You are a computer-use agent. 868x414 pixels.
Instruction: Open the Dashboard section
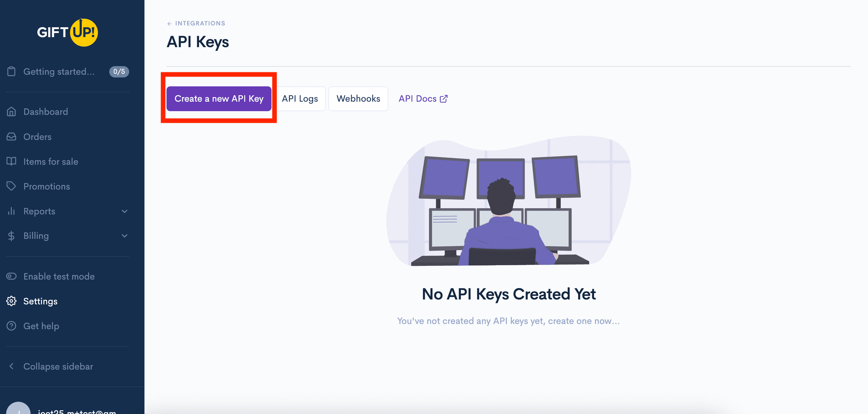[x=45, y=111]
